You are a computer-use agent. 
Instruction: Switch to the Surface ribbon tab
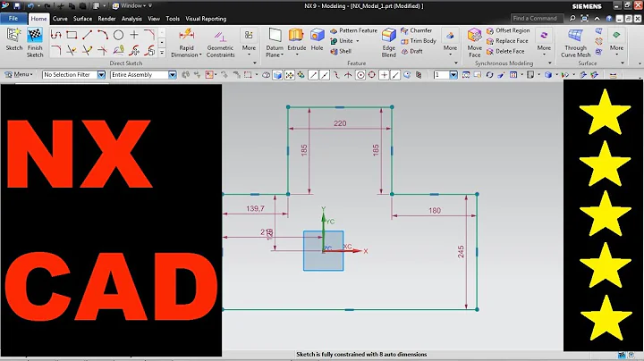point(82,19)
